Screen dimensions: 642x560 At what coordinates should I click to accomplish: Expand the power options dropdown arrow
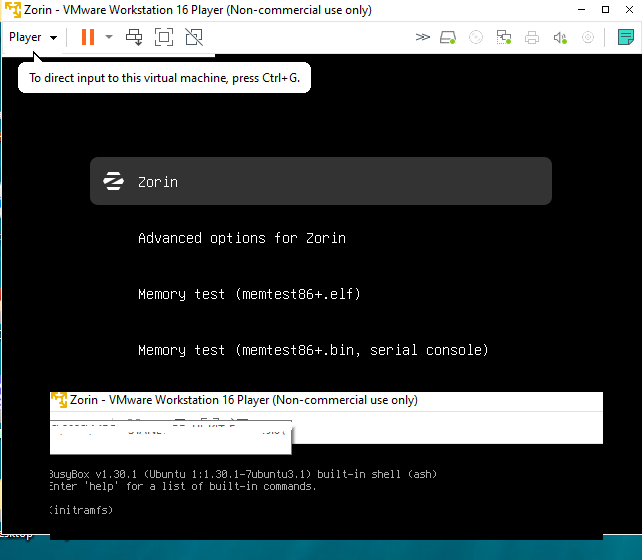109,37
